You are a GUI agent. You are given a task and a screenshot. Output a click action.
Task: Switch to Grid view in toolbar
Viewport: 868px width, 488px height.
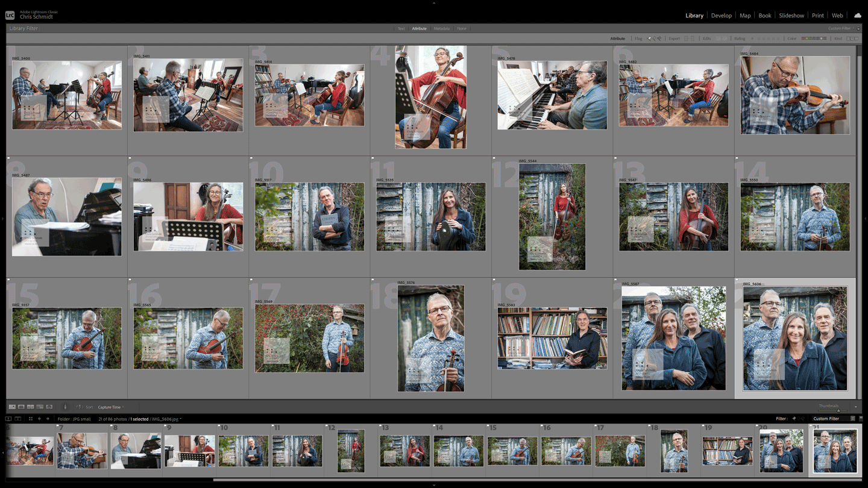pos(12,407)
